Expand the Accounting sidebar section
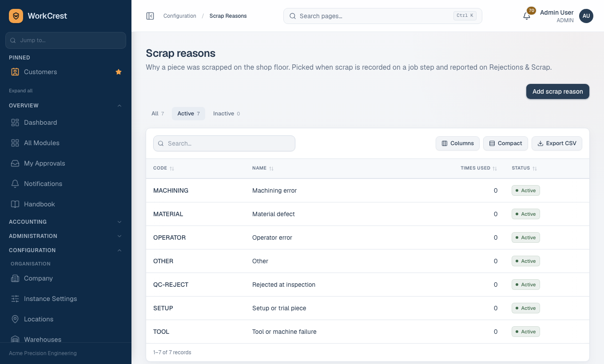 66,222
